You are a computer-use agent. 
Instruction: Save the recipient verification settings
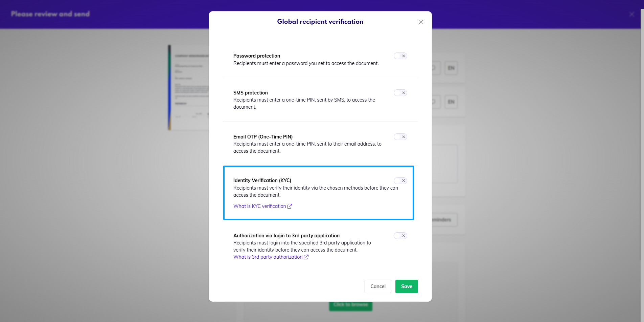[x=407, y=286]
